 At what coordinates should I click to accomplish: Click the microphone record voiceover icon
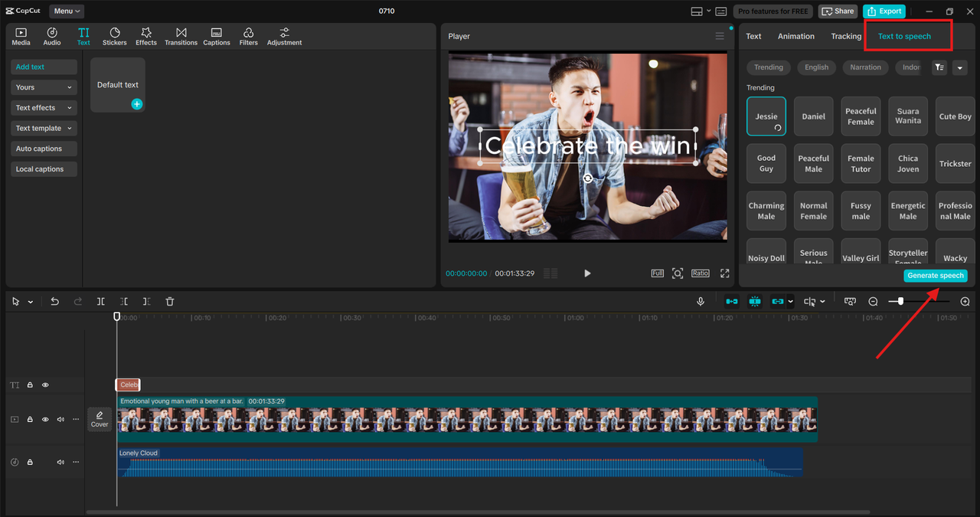click(700, 302)
